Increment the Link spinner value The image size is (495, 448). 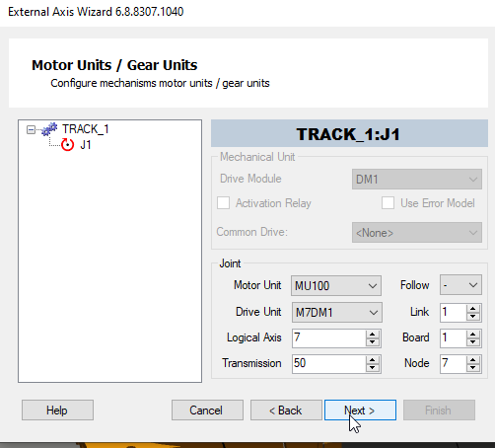(472, 309)
